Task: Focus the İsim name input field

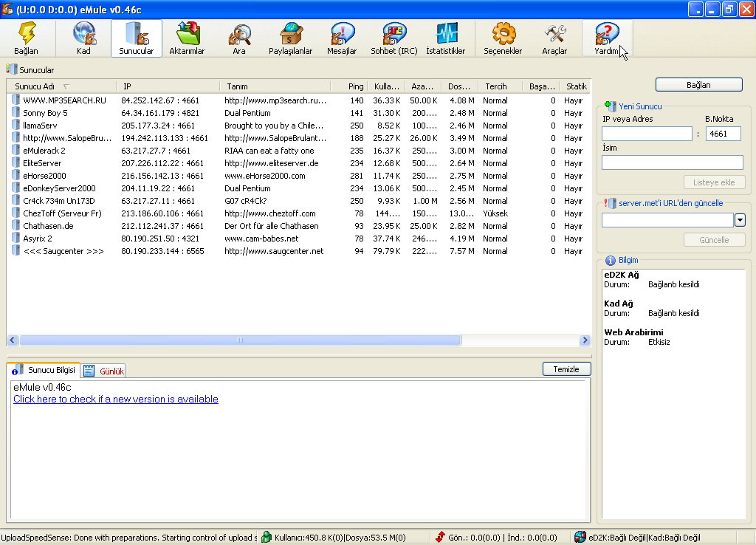Action: point(672,162)
